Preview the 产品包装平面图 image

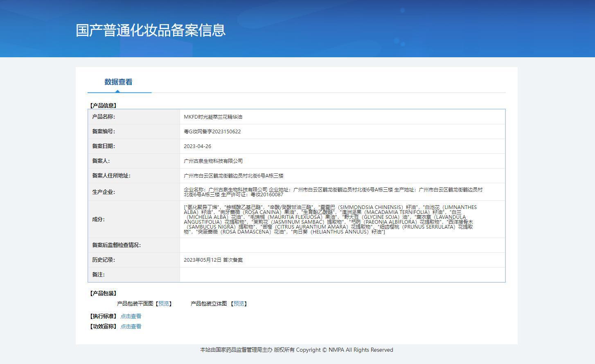[164, 303]
